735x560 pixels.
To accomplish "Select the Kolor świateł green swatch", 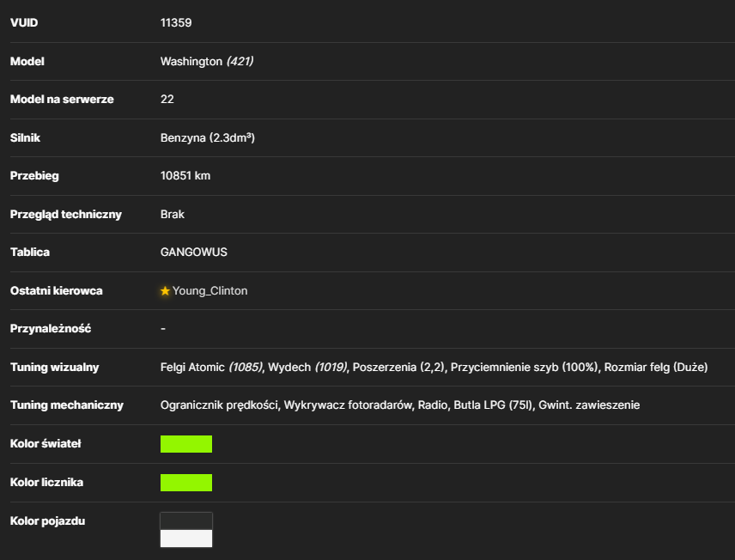I will 186,444.
